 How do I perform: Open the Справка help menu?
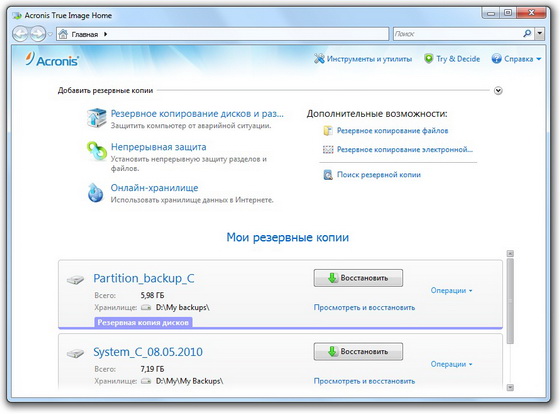(x=518, y=59)
